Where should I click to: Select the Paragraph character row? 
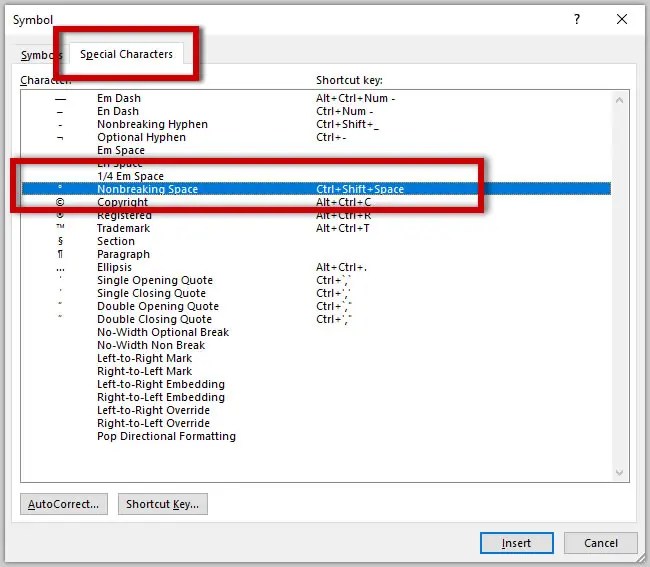pos(316,254)
